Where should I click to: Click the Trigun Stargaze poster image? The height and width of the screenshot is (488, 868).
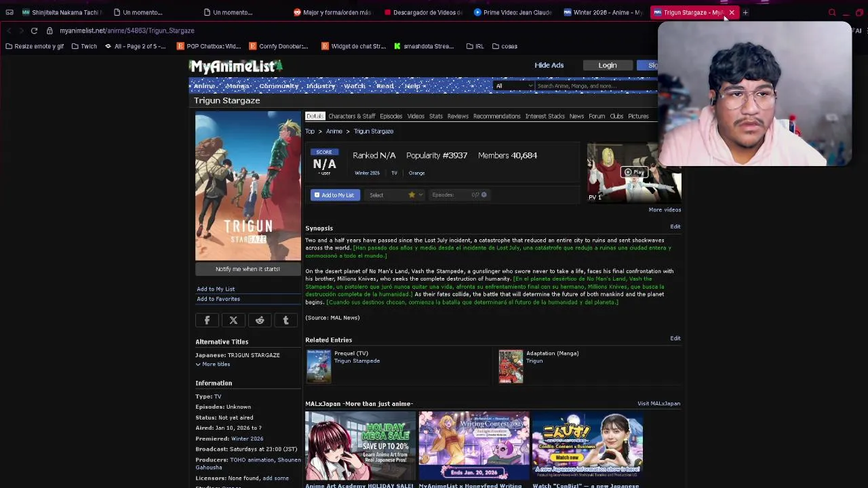(x=248, y=186)
